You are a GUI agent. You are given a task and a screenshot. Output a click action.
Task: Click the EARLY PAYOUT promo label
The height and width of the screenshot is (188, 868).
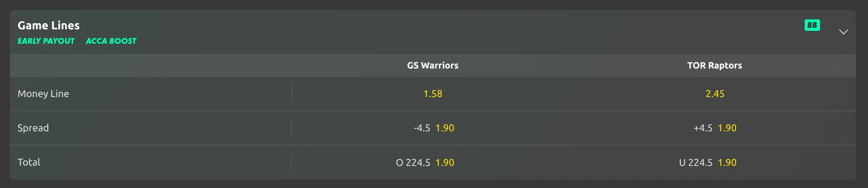(x=46, y=41)
